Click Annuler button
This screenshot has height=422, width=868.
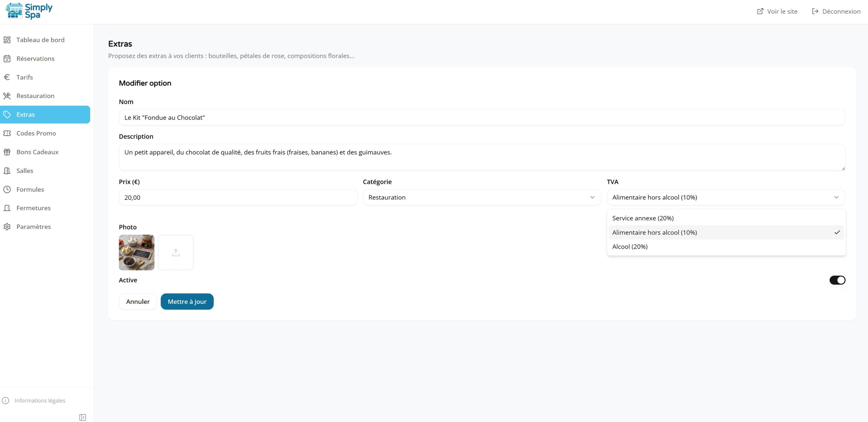(x=137, y=302)
